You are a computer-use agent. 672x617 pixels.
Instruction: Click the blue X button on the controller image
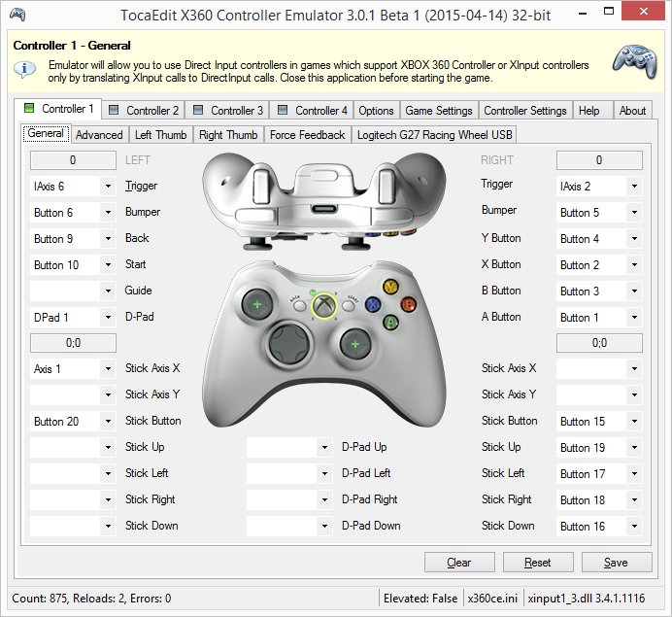373,303
